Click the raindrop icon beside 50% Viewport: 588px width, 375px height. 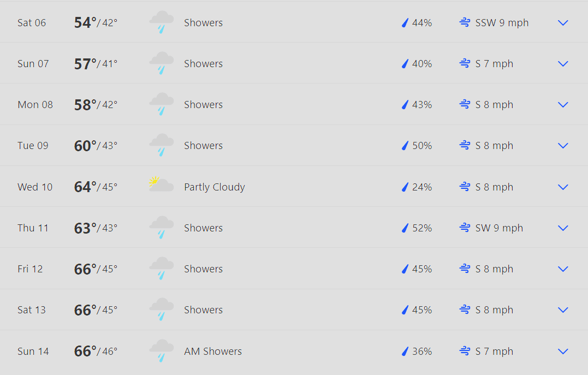[405, 146]
